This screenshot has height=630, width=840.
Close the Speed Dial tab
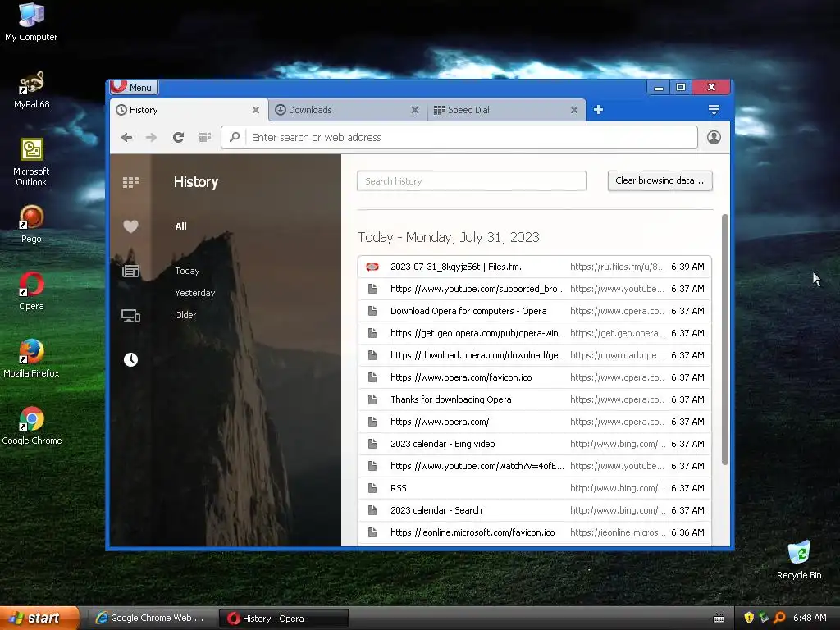pyautogui.click(x=573, y=110)
